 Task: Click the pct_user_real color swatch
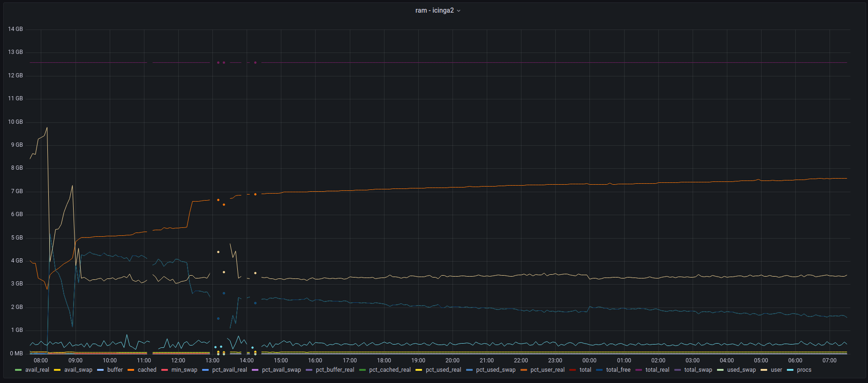[524, 370]
